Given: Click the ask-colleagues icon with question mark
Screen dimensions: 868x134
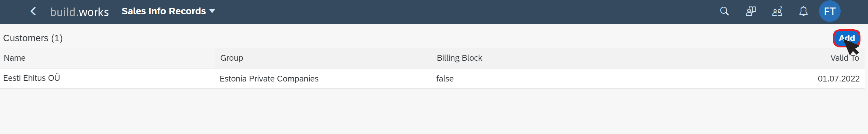Looking at the screenshot, I should (x=777, y=11).
